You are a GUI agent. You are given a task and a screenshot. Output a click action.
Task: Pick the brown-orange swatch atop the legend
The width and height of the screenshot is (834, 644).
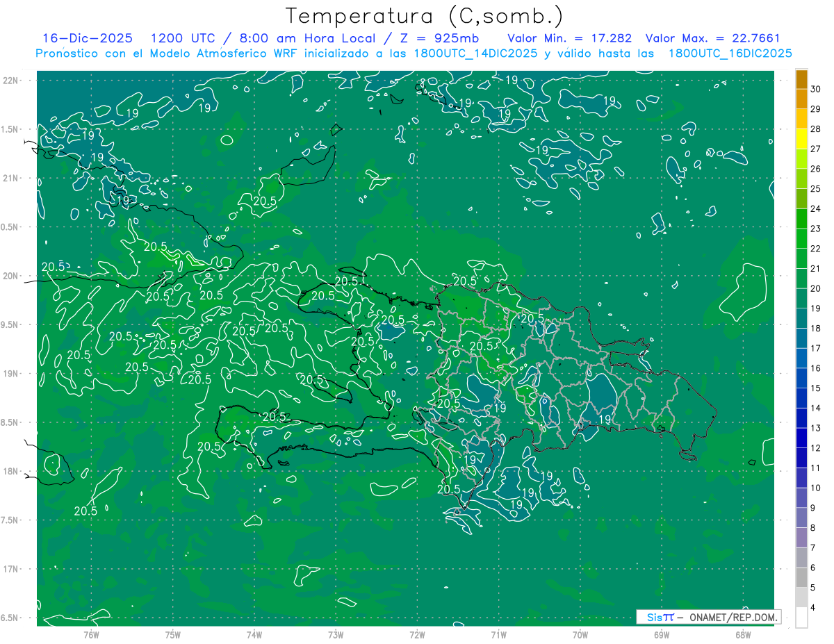pos(801,79)
